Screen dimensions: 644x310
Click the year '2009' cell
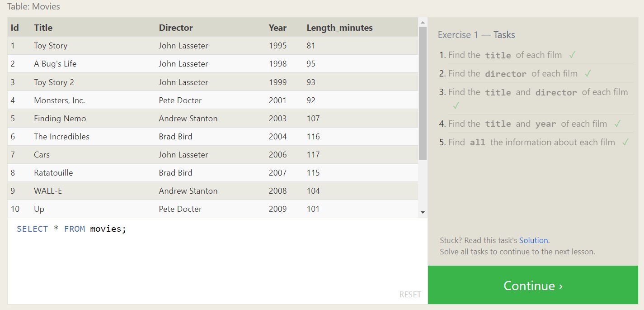click(277, 209)
